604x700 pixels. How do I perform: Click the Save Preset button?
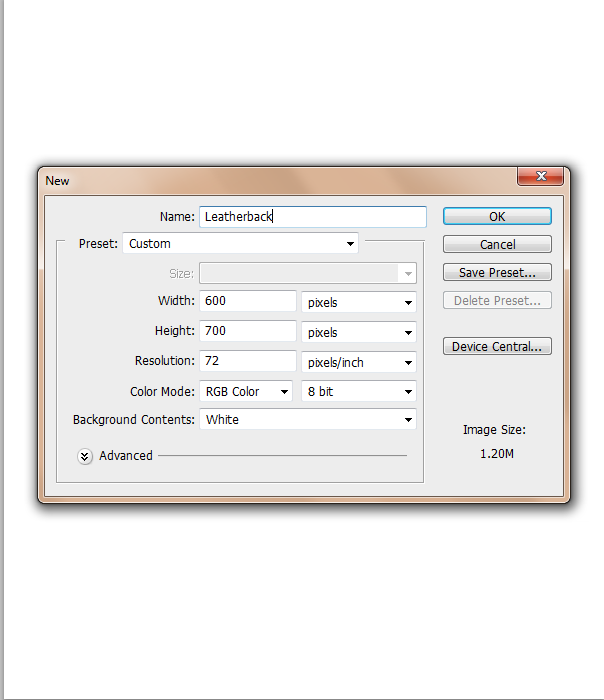[x=497, y=272]
